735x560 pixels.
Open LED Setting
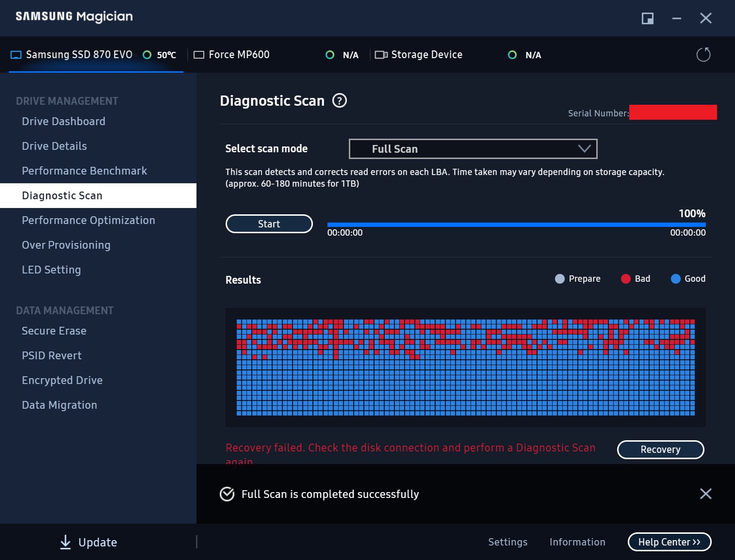coord(51,270)
